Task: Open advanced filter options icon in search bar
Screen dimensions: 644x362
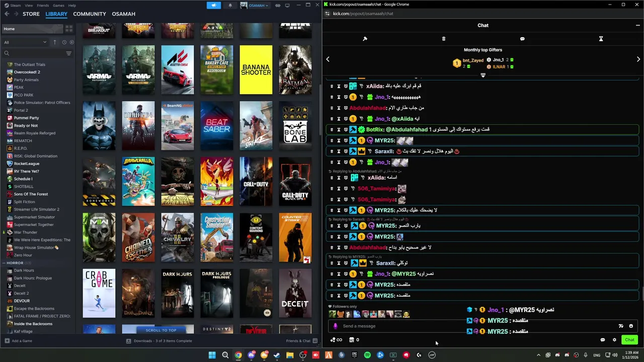Action: point(69,53)
